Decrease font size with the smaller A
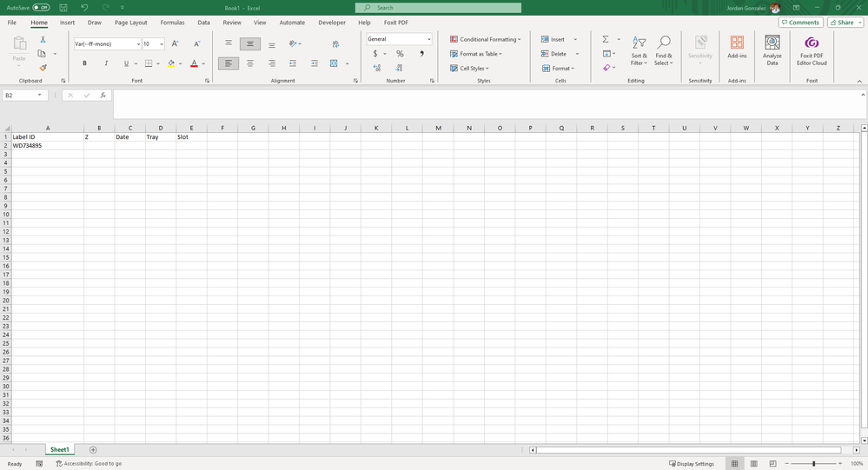 point(197,43)
